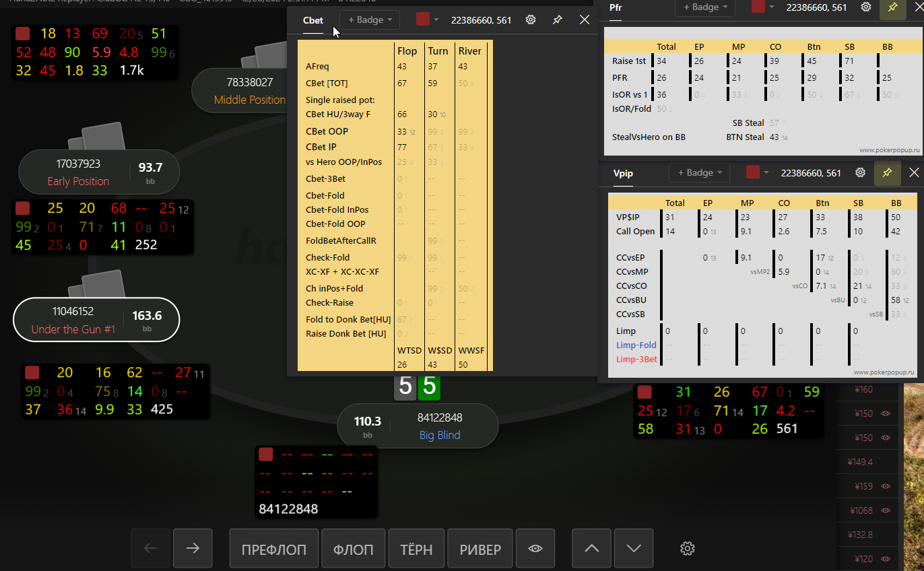Select player 84122848 Big Blind seat
Image resolution: width=924 pixels, height=571 pixels.
(x=418, y=426)
